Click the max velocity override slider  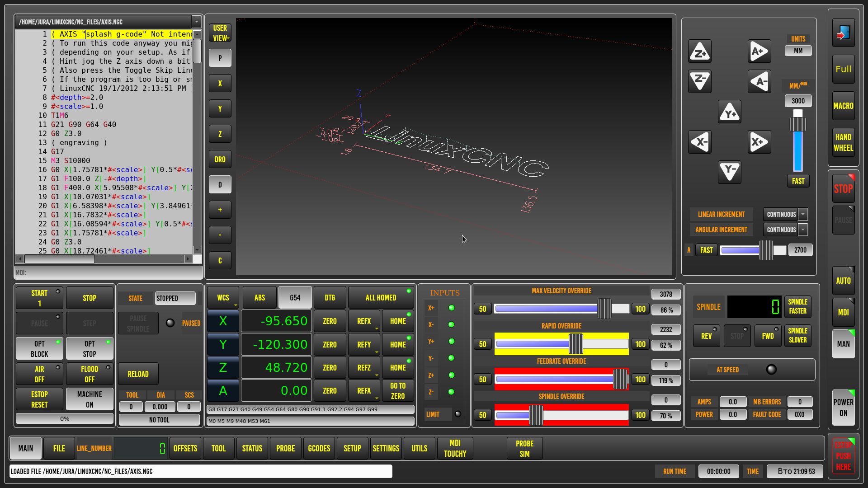coord(561,309)
